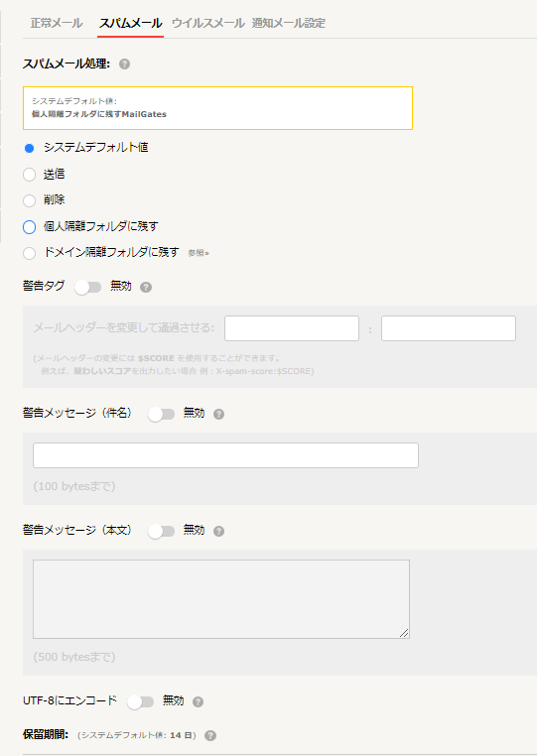
Task: Select ドメイン隔離フォルダに残す radio option
Action: click(30, 253)
